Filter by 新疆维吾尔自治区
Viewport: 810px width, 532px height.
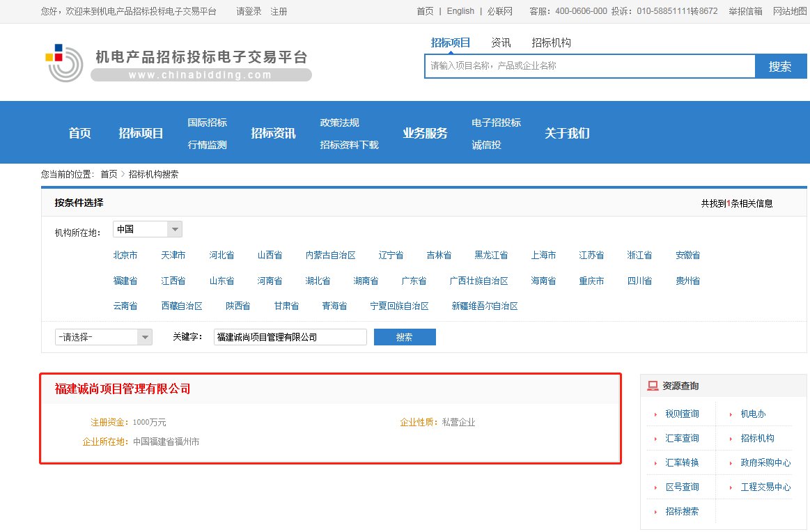(485, 306)
